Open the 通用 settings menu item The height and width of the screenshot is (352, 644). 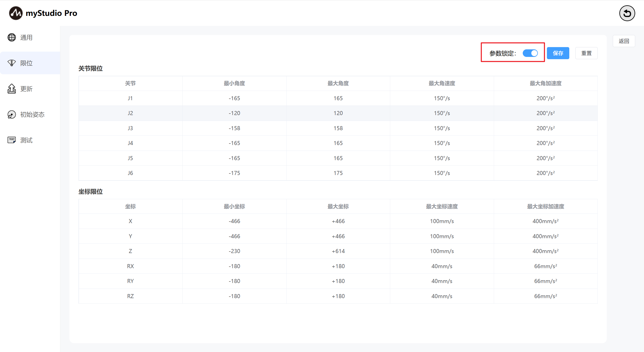coord(26,38)
